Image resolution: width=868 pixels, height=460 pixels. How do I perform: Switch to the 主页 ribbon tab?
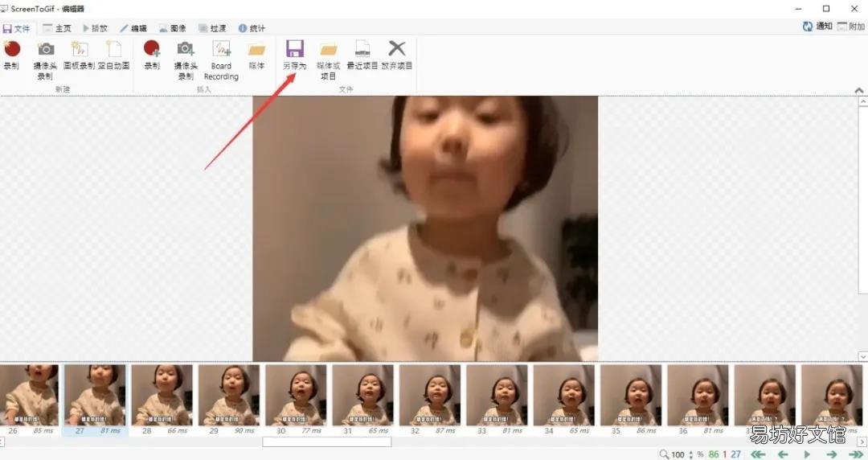pos(57,28)
